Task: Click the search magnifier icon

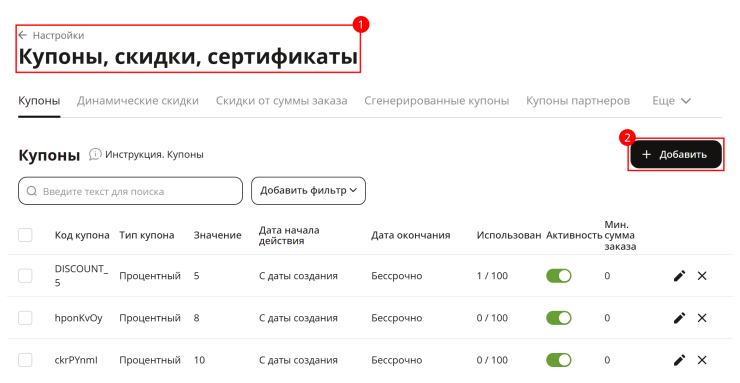Action: [x=32, y=191]
